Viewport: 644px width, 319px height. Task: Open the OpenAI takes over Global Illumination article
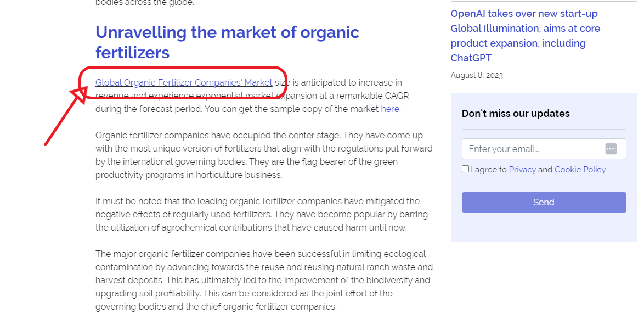click(526, 36)
